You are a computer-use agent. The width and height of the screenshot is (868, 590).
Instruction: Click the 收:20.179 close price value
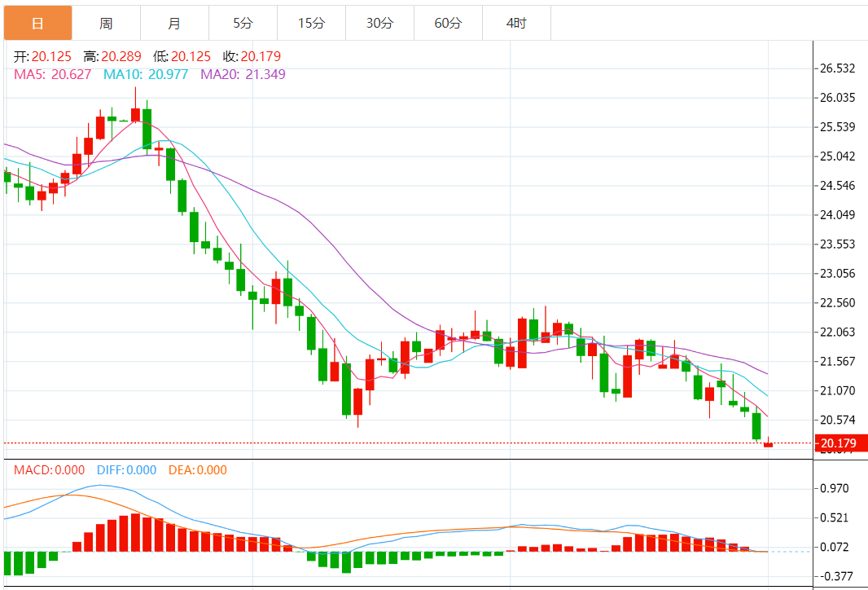tap(252, 56)
